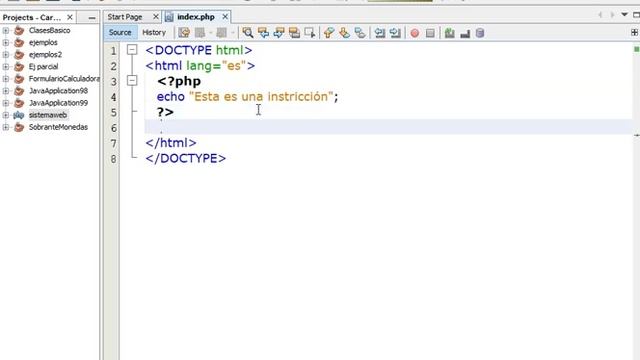
Task: Close the index.php tab
Action: click(225, 17)
